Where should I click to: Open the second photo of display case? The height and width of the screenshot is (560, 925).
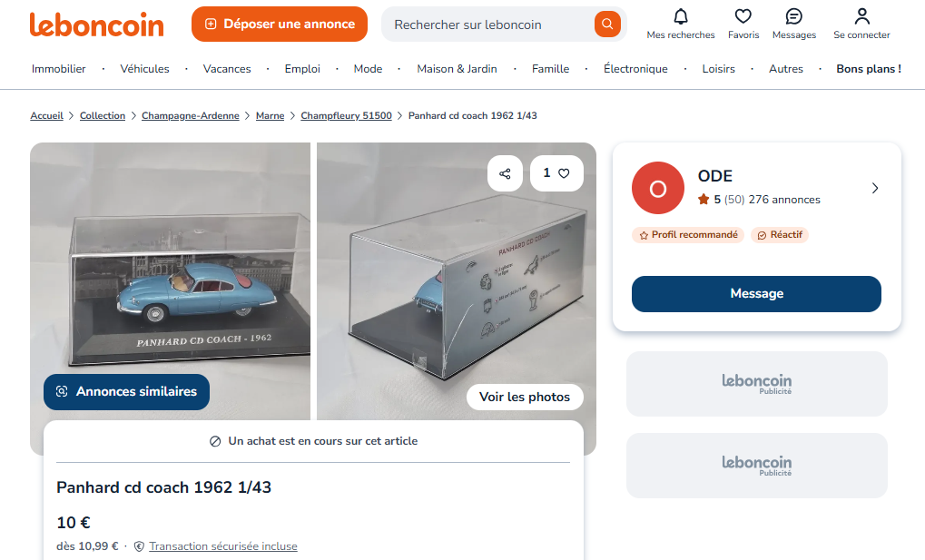point(456,283)
